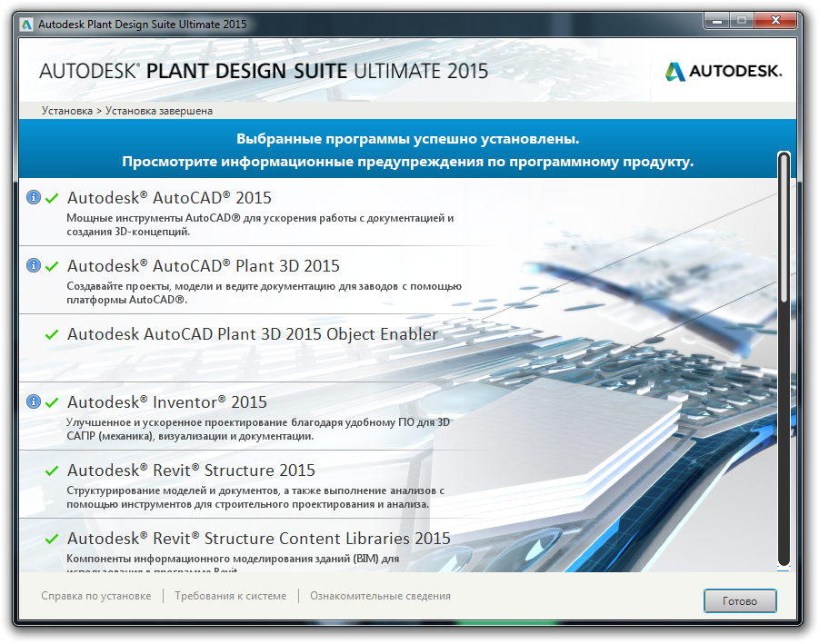Click the green checkmark for AutoCAD Plant 3D 2015
Viewport: 819px width, 644px height.
[x=52, y=266]
